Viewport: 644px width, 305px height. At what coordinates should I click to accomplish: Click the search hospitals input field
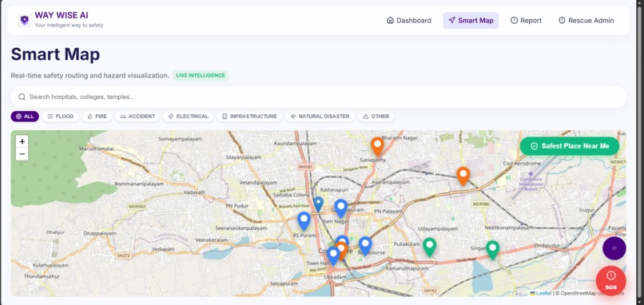coord(318,97)
